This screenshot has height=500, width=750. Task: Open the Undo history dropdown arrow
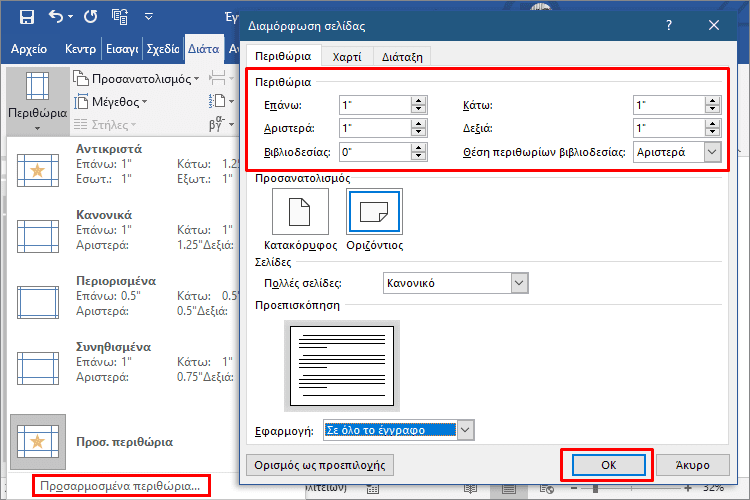pos(71,17)
